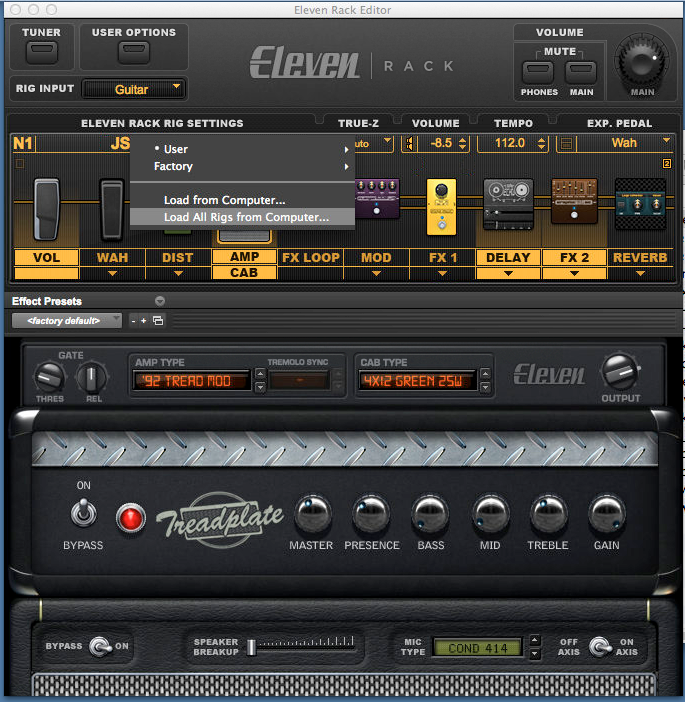Screen dimensions: 685x702
Task: Click the red amp power lamp
Action: coord(131,518)
